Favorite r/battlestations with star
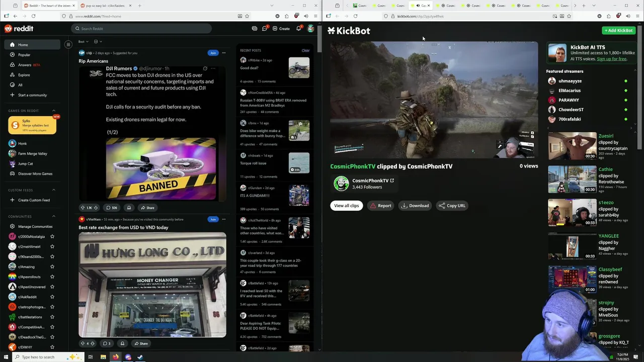 coord(52,317)
